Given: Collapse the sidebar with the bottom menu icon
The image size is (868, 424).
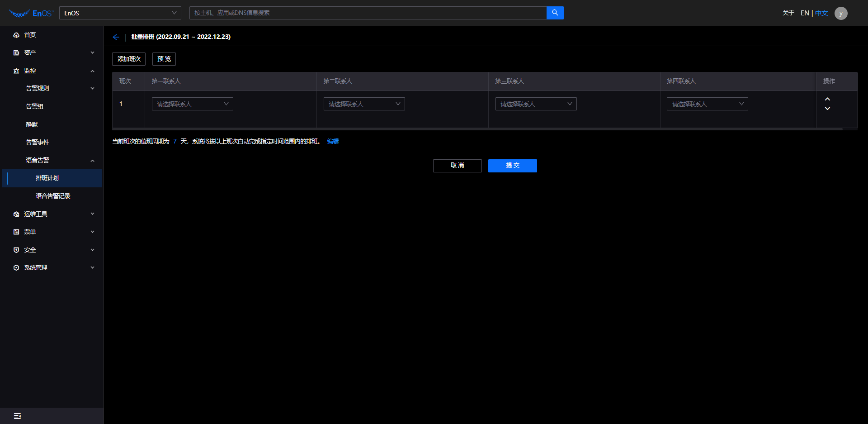Looking at the screenshot, I should 17,416.
